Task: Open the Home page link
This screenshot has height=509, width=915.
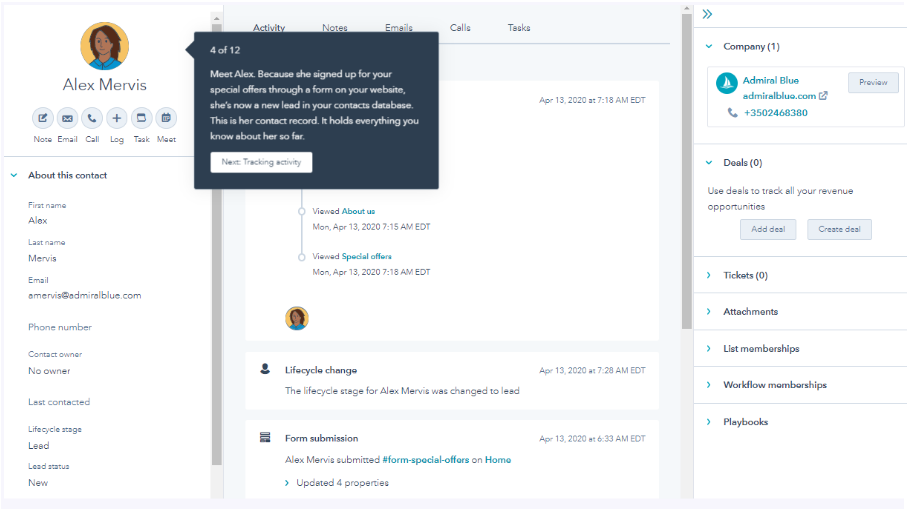Action: (x=498, y=460)
